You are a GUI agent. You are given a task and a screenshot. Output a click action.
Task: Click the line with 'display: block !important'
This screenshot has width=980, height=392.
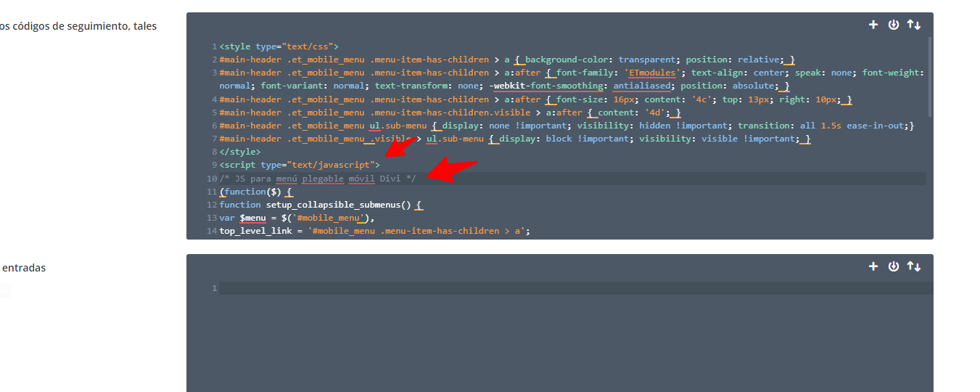click(x=515, y=139)
